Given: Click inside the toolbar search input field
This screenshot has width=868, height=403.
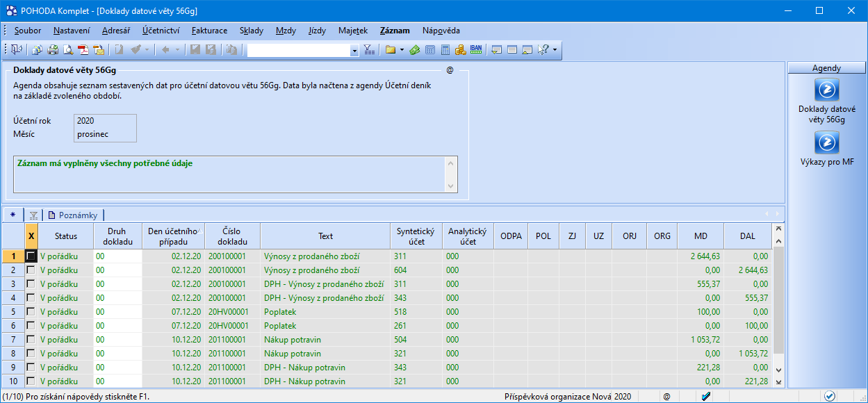Looking at the screenshot, I should click(x=298, y=50).
